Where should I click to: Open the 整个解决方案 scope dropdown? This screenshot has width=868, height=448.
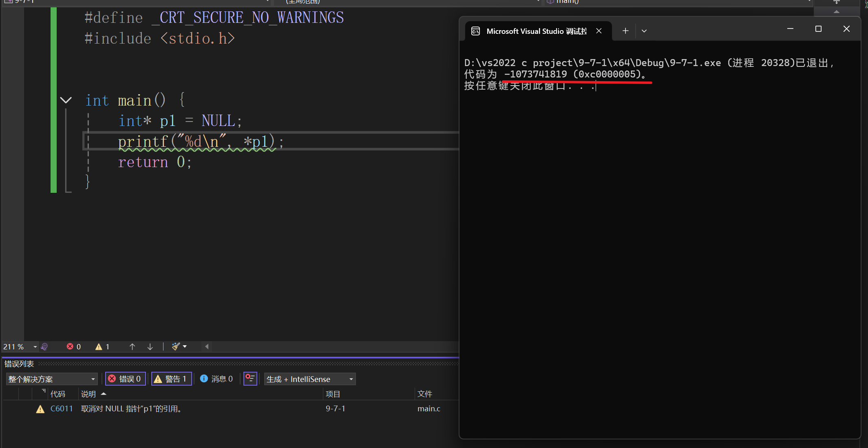51,379
